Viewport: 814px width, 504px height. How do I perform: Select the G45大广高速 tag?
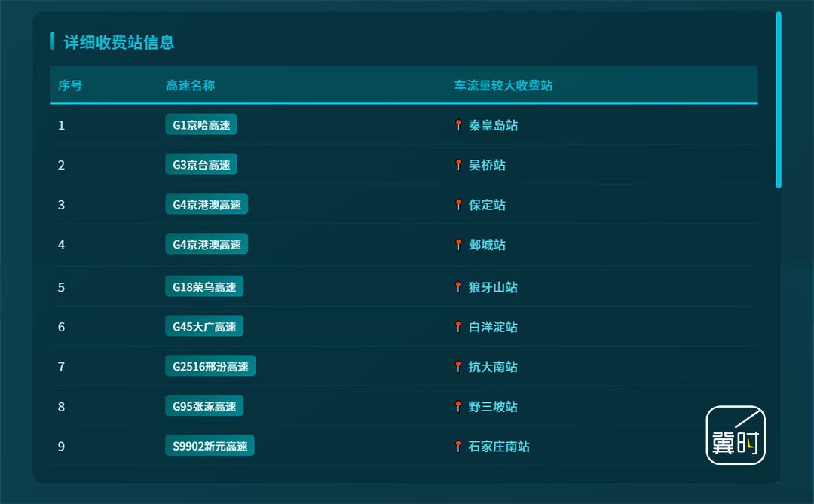pos(204,326)
